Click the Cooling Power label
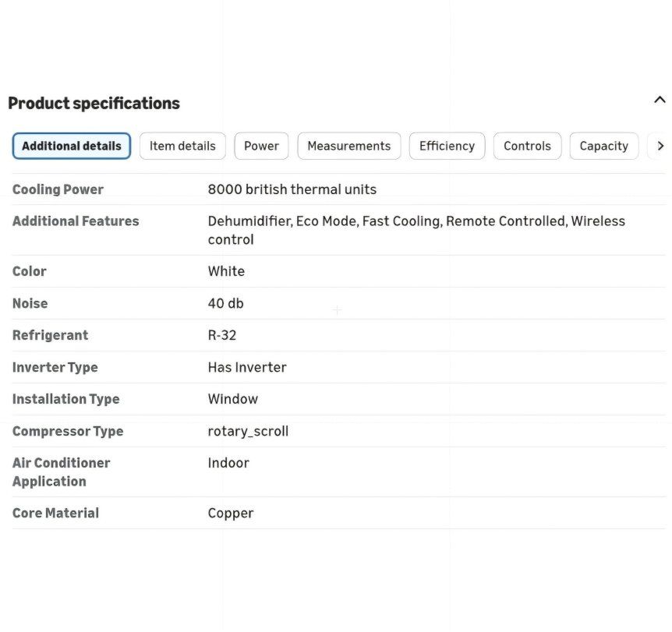Viewport: 672px width, 632px height. click(x=58, y=189)
